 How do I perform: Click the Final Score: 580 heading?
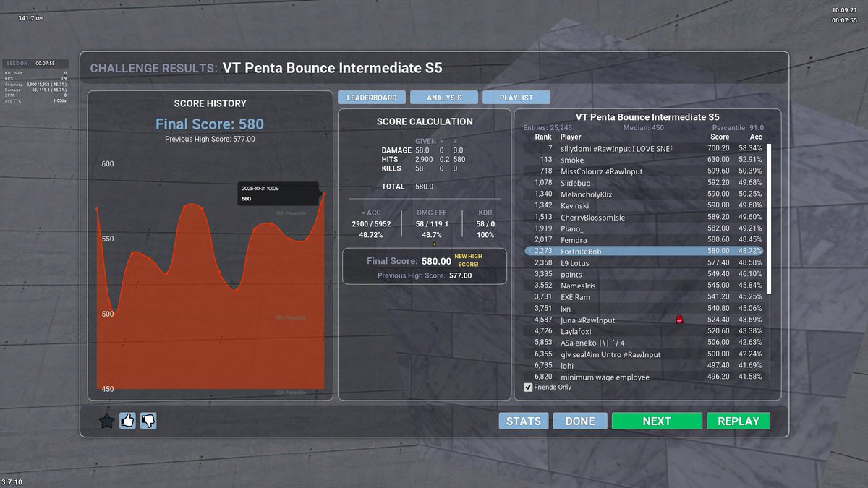pos(210,124)
